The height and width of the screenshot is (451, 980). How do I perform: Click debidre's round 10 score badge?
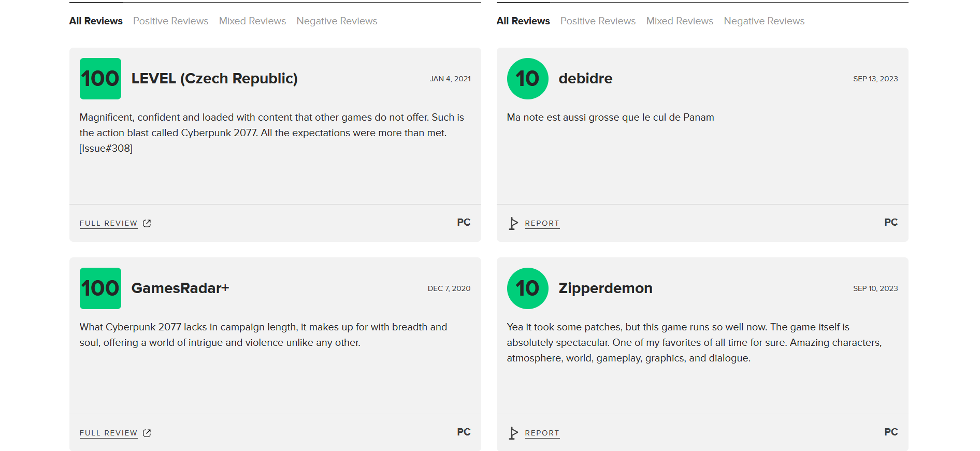[528, 79]
